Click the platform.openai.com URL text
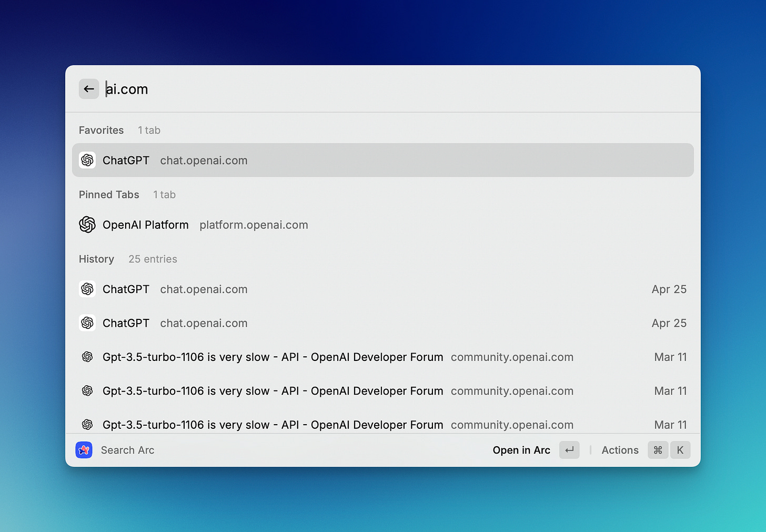 254,225
